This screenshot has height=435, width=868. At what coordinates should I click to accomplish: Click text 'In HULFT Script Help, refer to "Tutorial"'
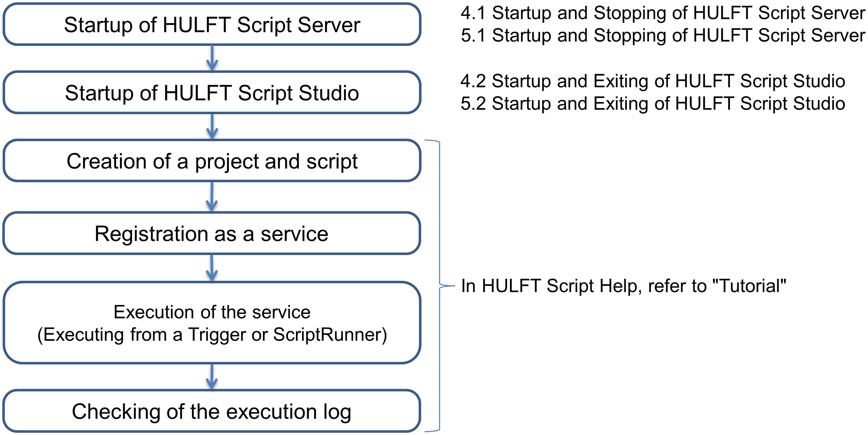(x=623, y=286)
